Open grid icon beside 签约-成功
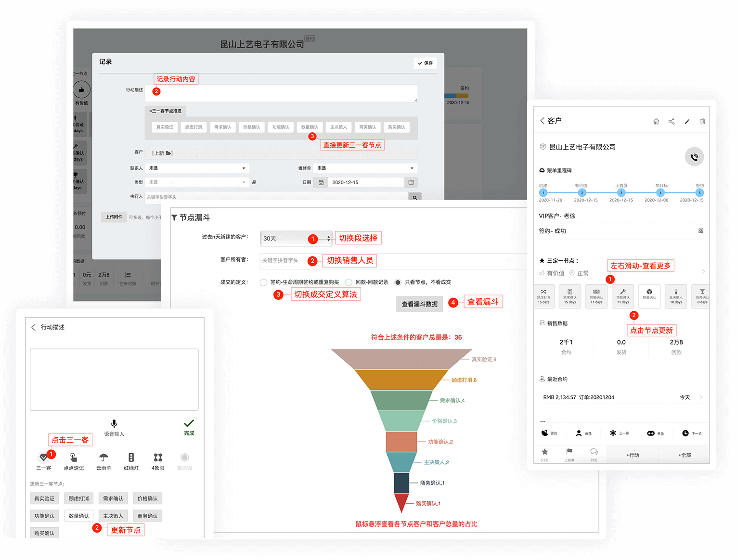This screenshot has height=560, width=737. point(701,231)
